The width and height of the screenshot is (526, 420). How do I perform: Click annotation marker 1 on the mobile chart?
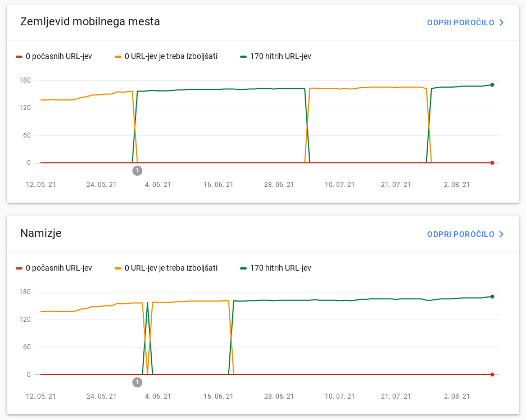tap(137, 170)
